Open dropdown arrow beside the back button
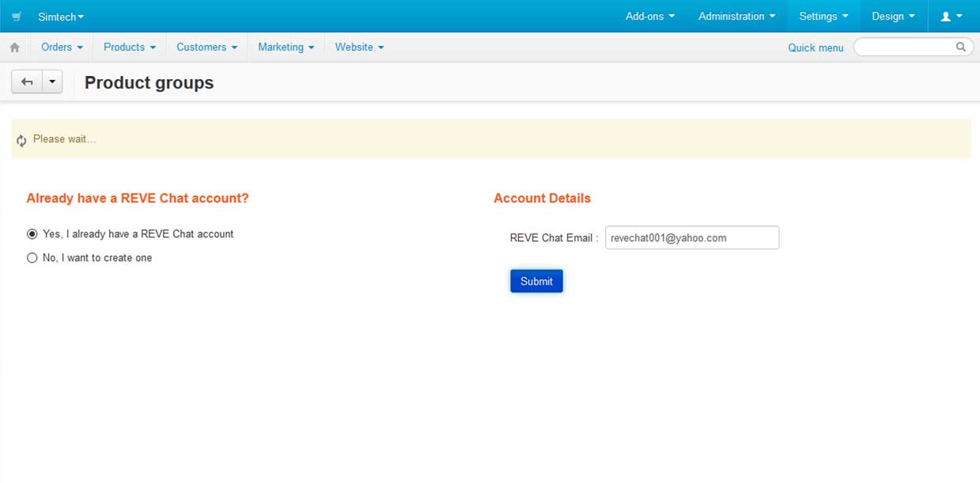This screenshot has height=483, width=980. pos(52,82)
